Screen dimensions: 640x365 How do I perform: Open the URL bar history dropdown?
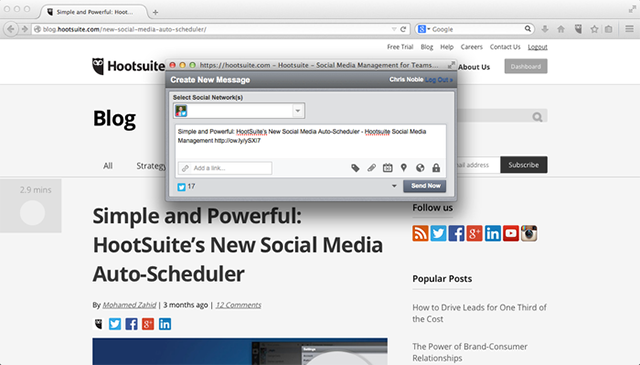point(394,29)
